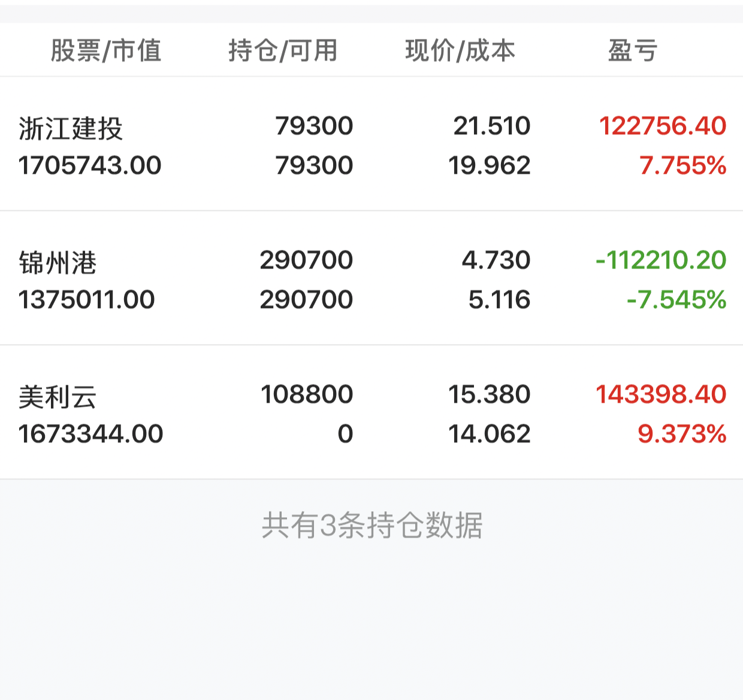The height and width of the screenshot is (700, 743).
Task: Click 锦州港 market value 1375011.00
Action: (87, 300)
